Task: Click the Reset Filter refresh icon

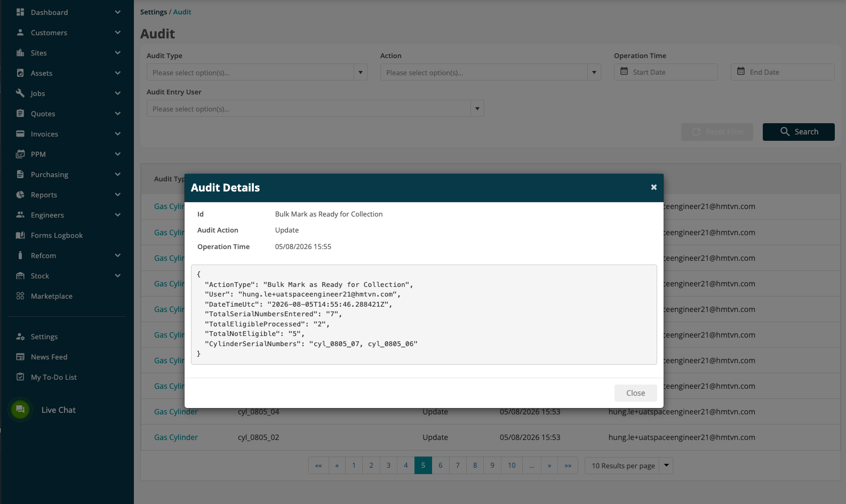Action: click(696, 131)
